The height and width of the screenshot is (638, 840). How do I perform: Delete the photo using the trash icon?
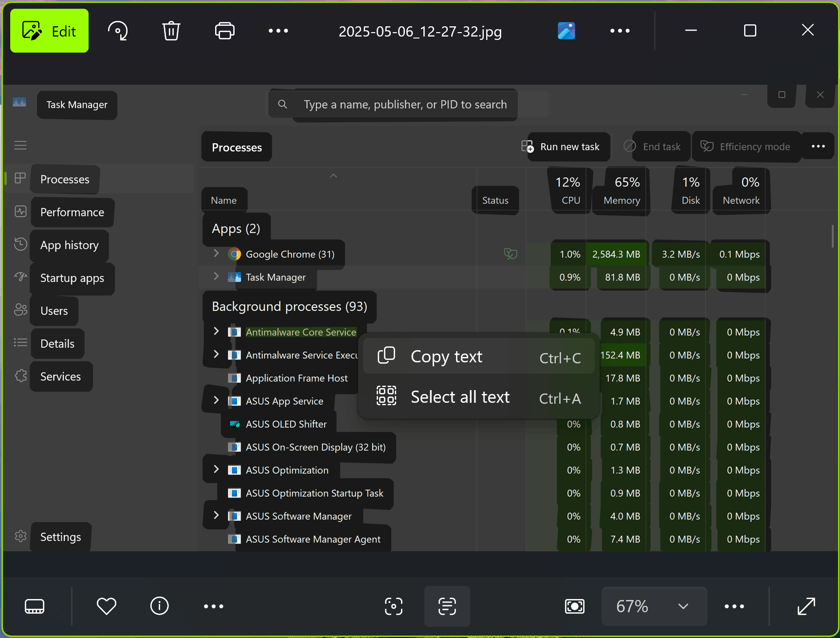point(171,31)
